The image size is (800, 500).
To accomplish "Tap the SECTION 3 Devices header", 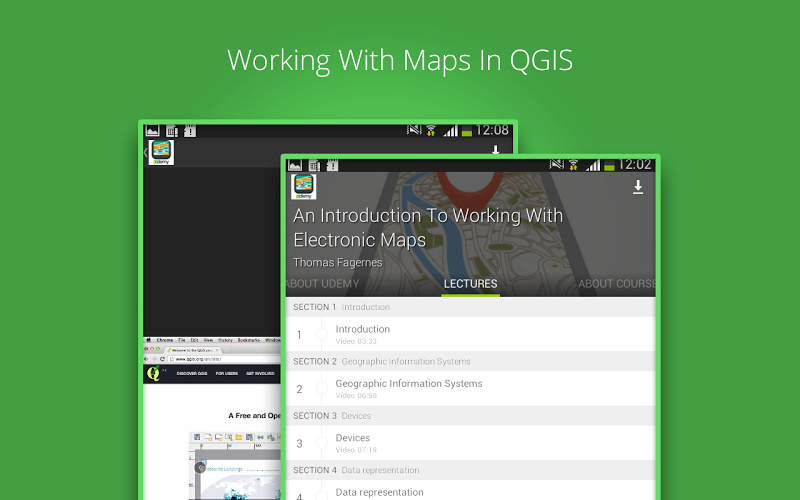I will 470,416.
